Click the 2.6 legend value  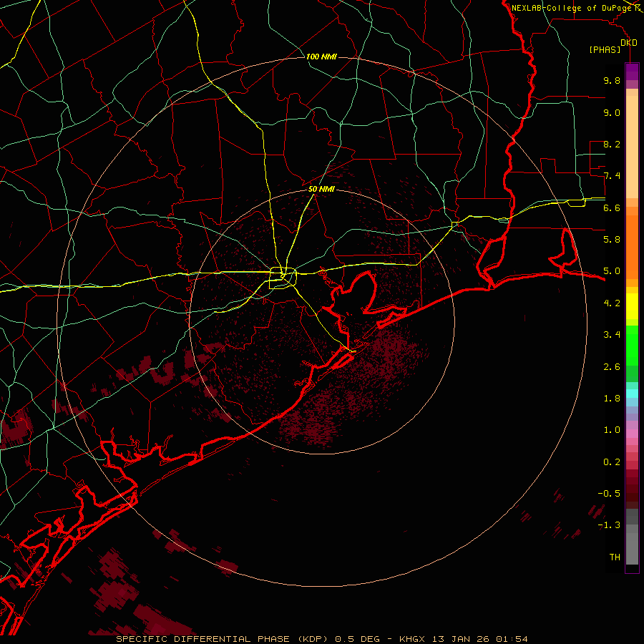tap(612, 367)
